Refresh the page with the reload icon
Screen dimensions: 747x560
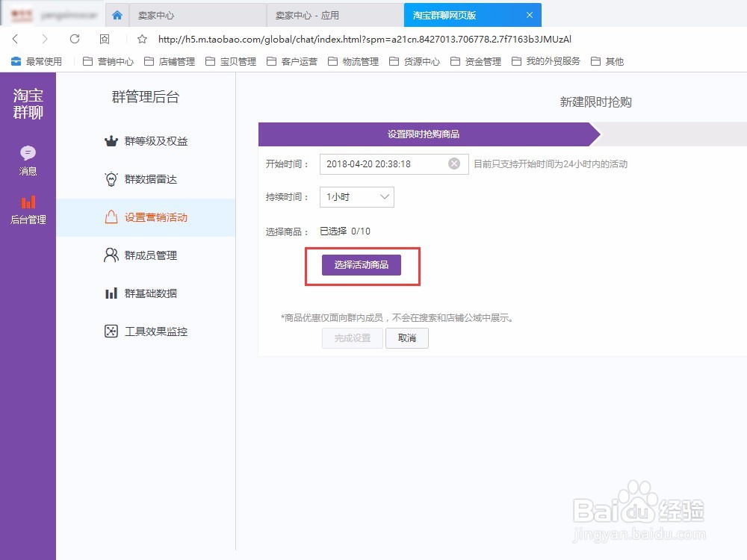tap(76, 38)
